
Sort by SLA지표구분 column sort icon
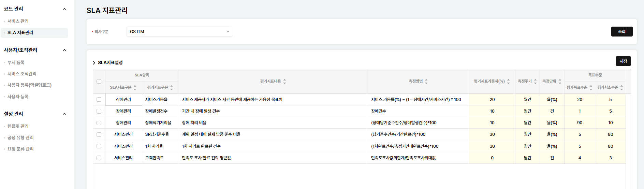coord(135,88)
